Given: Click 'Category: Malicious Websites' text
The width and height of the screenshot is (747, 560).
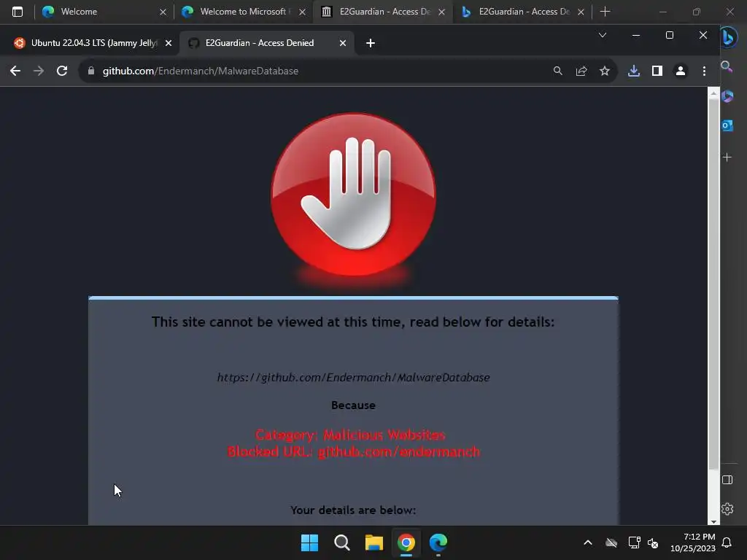Looking at the screenshot, I should (x=351, y=435).
